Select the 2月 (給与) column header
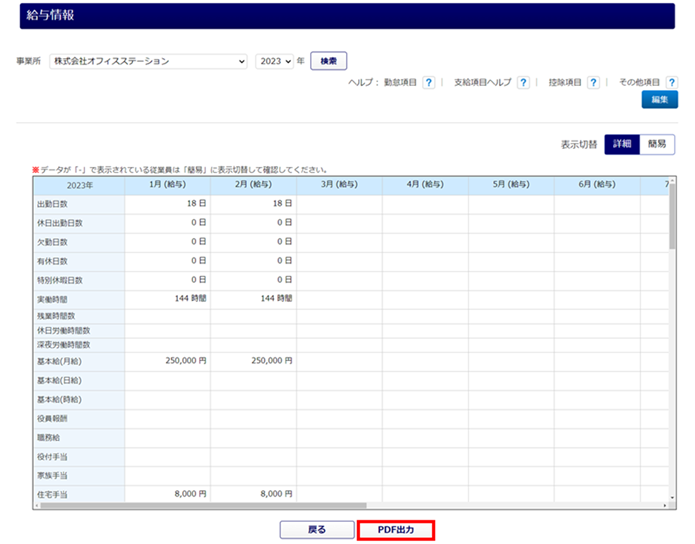Viewport: 695px width, 544px height. (254, 185)
